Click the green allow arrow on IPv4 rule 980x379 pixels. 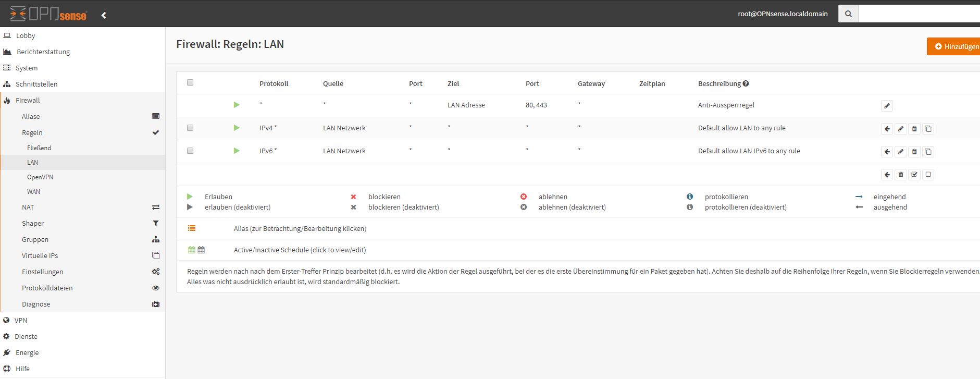237,128
